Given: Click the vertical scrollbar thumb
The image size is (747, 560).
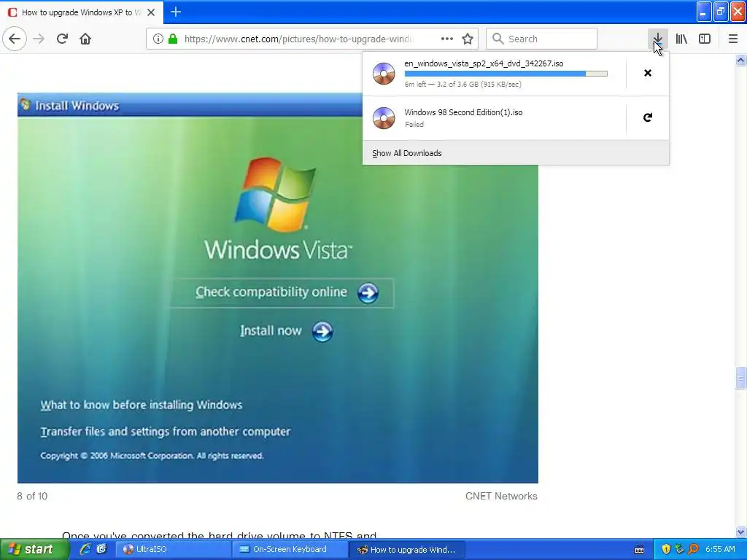Looking at the screenshot, I should coord(740,378).
